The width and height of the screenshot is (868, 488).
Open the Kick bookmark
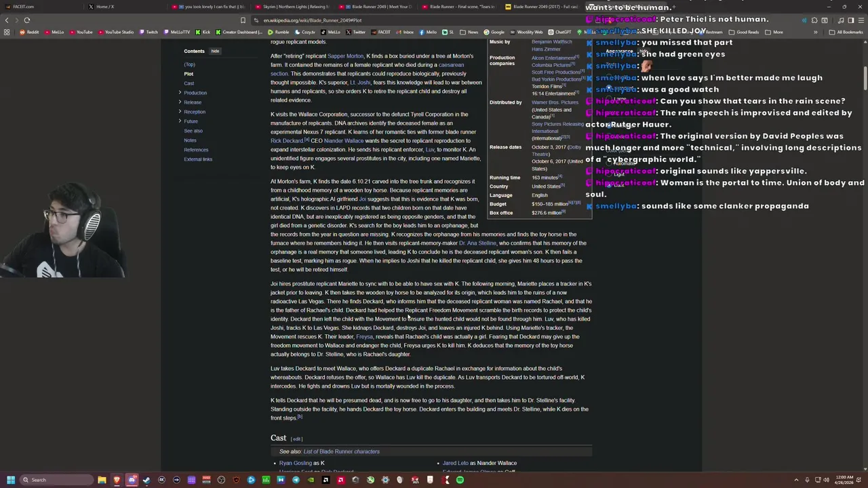tap(203, 32)
